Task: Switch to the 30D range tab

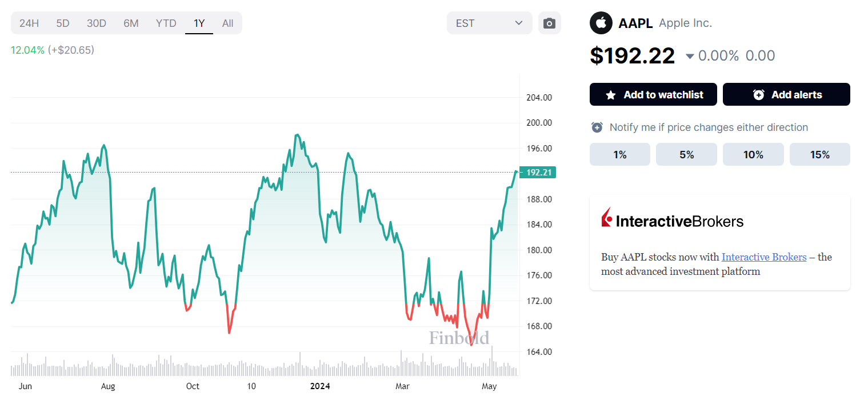Action: click(97, 23)
